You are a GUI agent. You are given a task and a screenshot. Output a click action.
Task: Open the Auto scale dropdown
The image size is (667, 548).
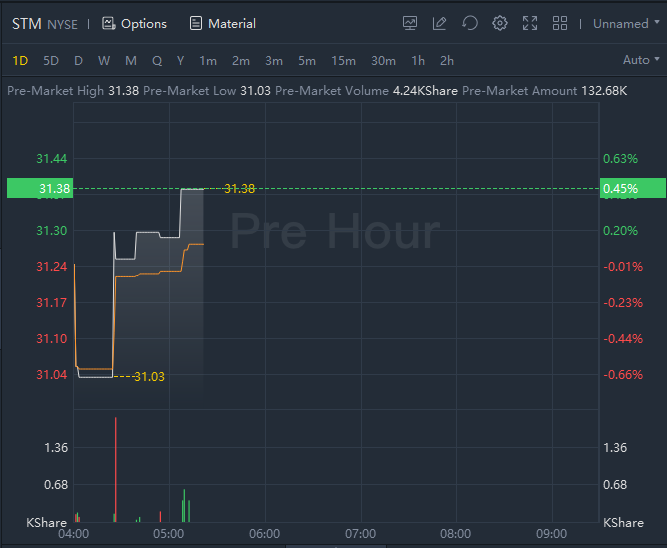pos(641,60)
